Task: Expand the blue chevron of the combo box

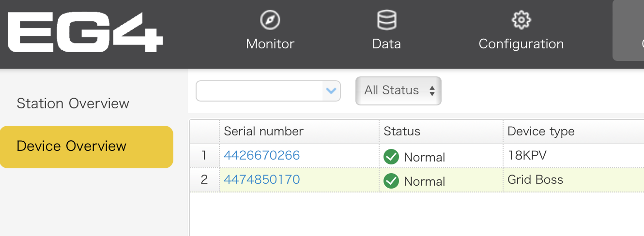Action: coord(331,91)
